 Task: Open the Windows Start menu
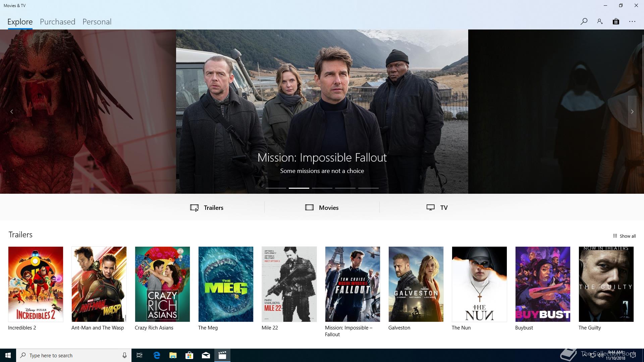[8, 355]
